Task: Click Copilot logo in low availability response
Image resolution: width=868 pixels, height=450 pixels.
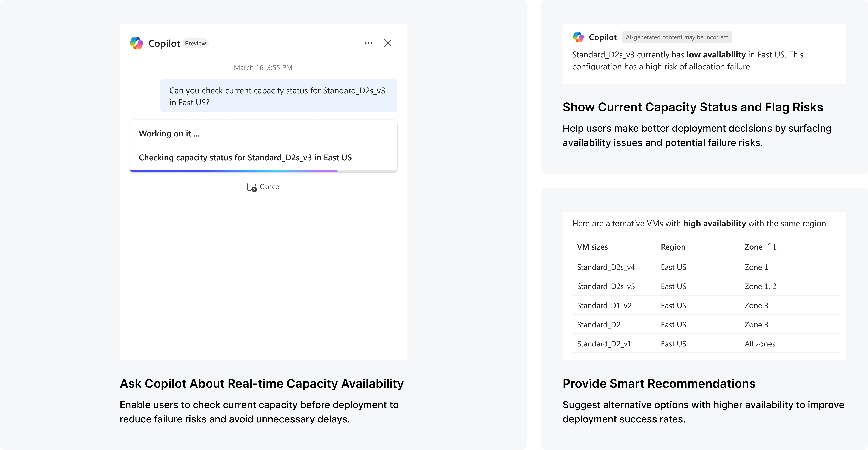Action: click(578, 37)
